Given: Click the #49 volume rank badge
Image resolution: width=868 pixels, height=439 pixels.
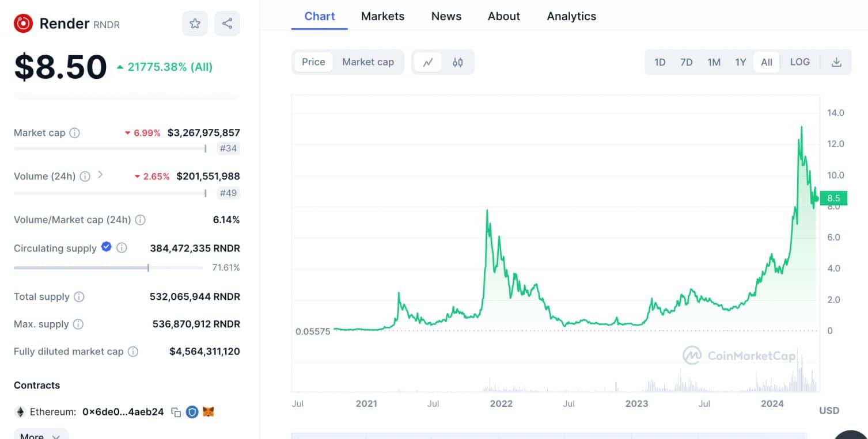Looking at the screenshot, I should [x=229, y=193].
